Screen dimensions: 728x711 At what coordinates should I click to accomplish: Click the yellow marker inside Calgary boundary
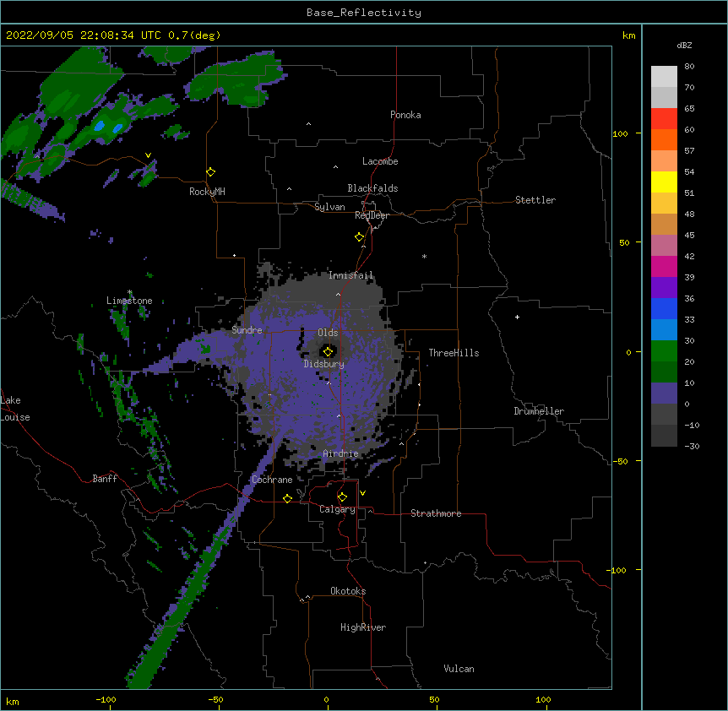click(x=342, y=497)
